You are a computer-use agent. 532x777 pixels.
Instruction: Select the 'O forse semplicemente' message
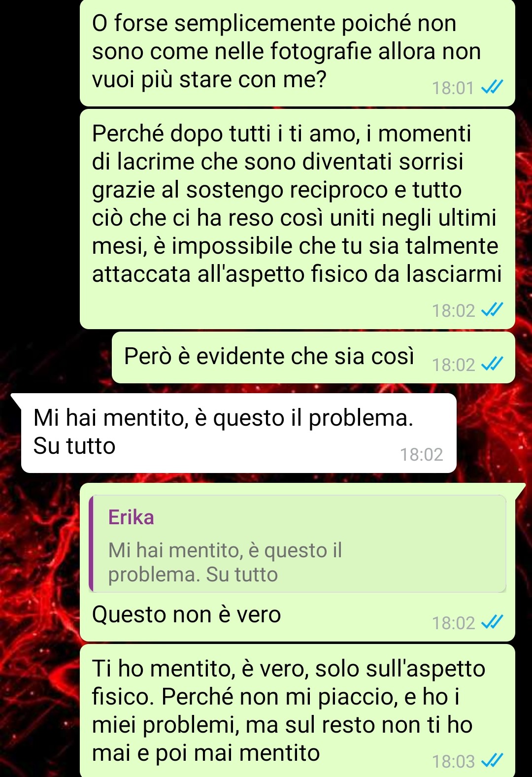click(x=298, y=52)
